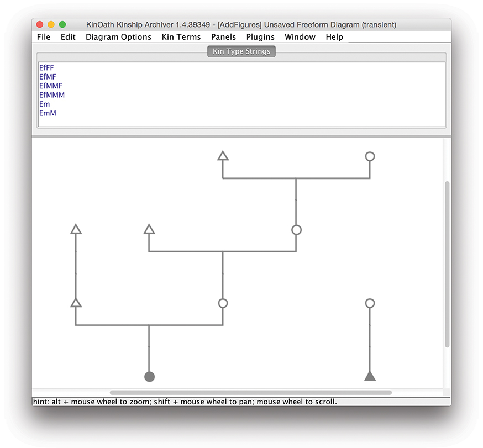The width and height of the screenshot is (483, 448).
Task: Select the Kin Type Strings tab
Action: 242,51
